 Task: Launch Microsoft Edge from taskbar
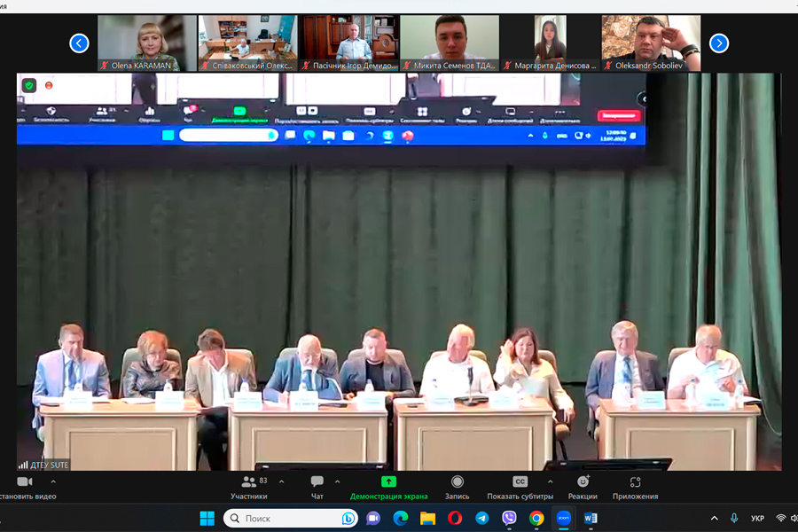tap(401, 518)
